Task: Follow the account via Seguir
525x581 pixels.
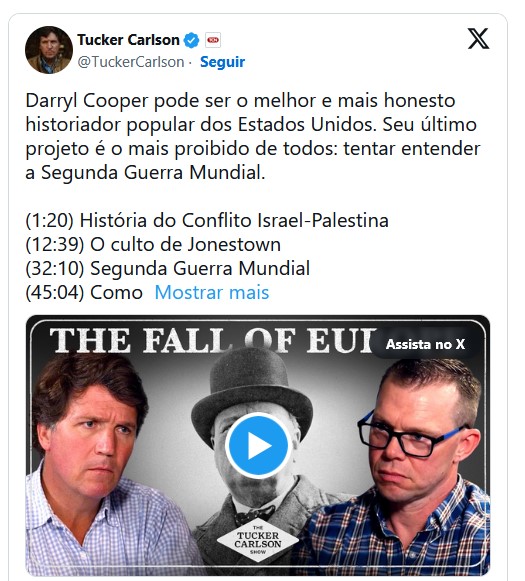Action: pyautogui.click(x=222, y=62)
